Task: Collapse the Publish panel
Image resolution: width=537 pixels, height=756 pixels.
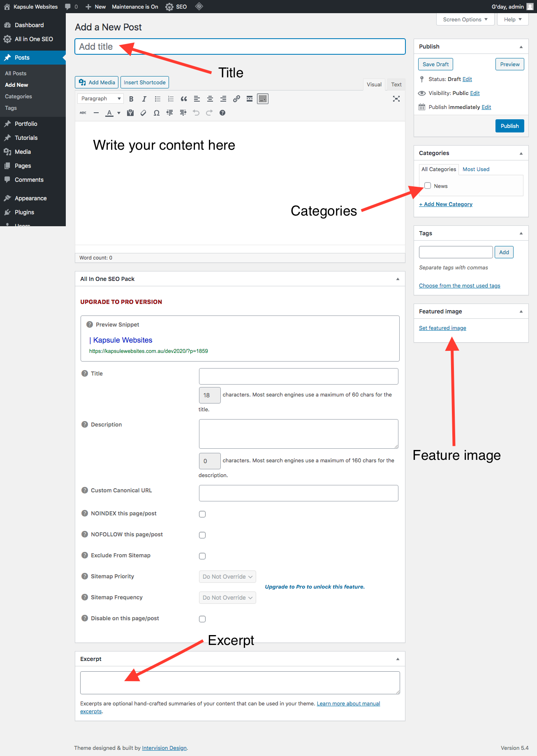Action: 521,46
